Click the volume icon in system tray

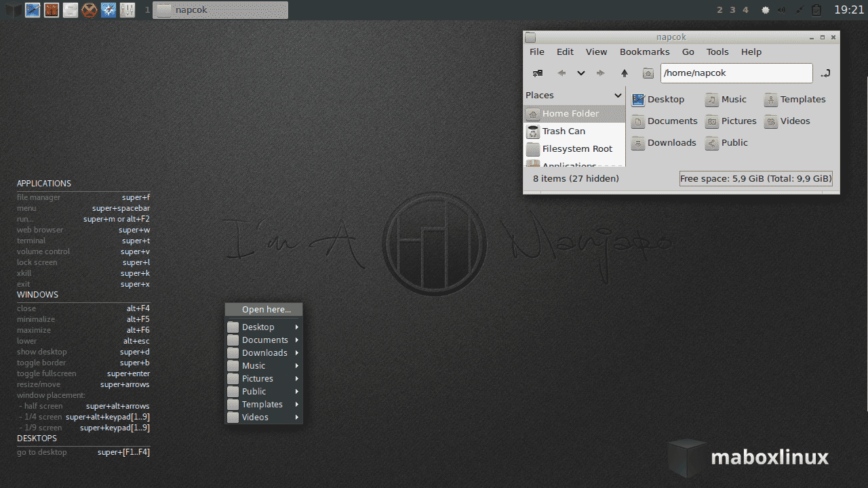[x=781, y=10]
